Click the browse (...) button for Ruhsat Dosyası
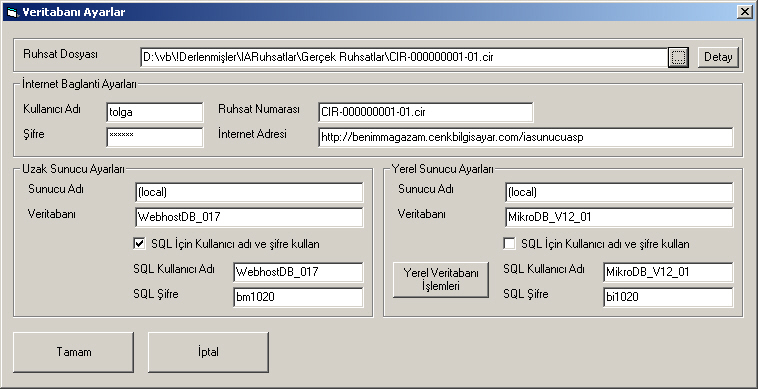The image size is (758, 389). [x=679, y=57]
